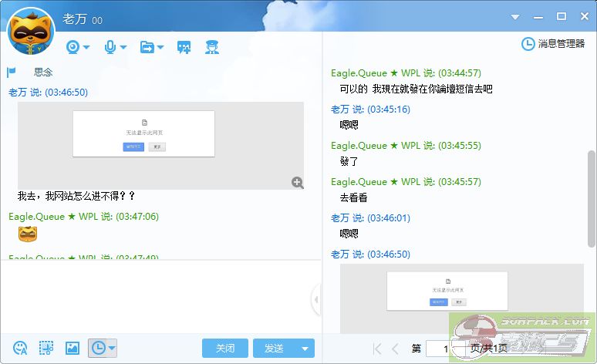The height and width of the screenshot is (364, 597).
Task: Open the 发送 options dropdown arrow
Action: pyautogui.click(x=305, y=349)
